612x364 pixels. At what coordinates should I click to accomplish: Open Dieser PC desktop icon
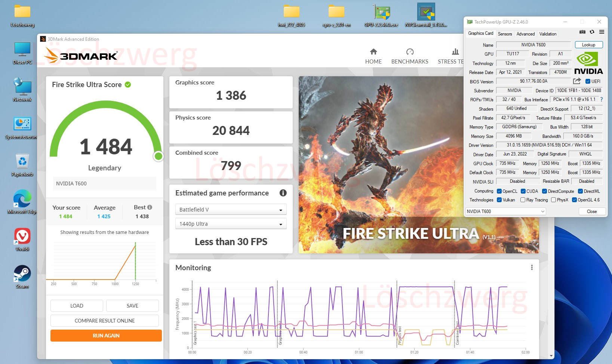[x=22, y=53]
